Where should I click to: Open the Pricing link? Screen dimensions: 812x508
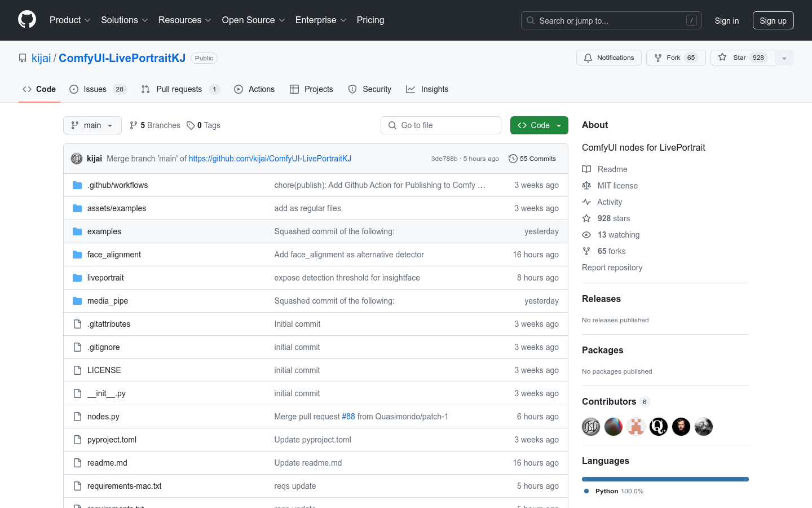pos(370,20)
